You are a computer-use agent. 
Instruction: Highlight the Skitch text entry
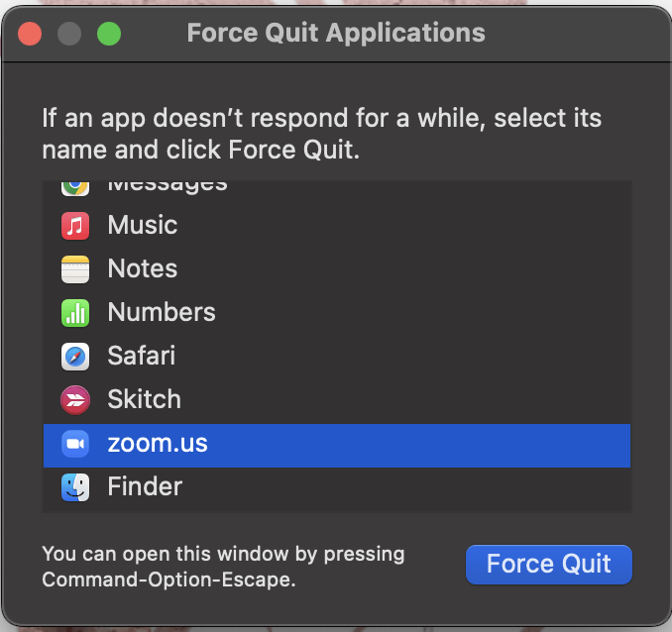tap(145, 399)
